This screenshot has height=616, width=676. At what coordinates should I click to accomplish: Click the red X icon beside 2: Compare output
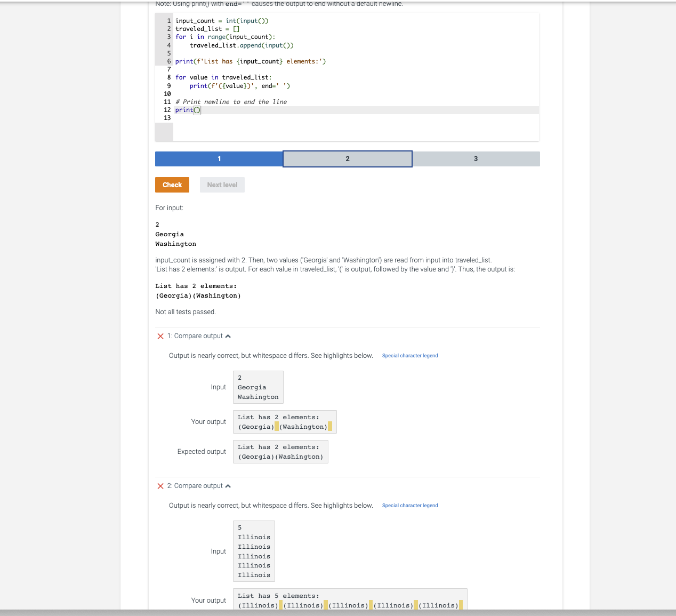160,486
